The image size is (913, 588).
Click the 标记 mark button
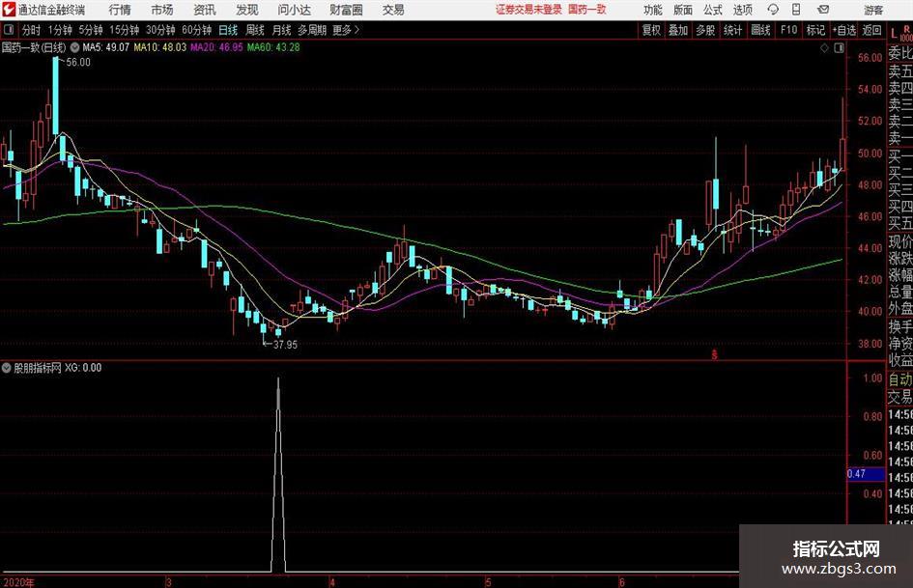pos(815,30)
